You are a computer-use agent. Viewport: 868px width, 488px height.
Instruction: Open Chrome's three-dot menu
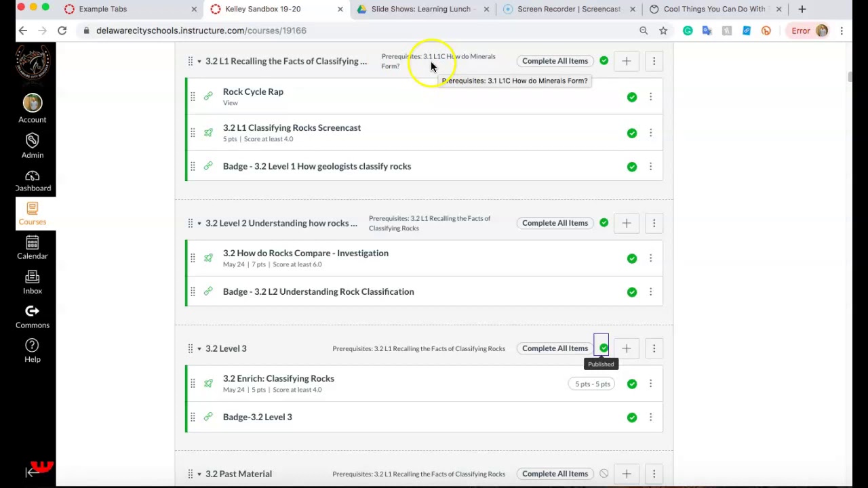pyautogui.click(x=842, y=30)
